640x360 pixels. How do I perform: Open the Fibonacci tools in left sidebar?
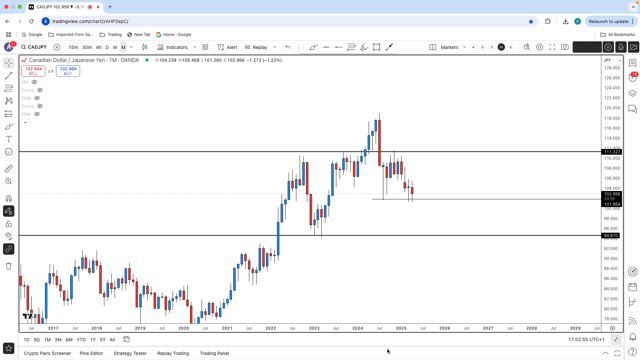[9, 88]
